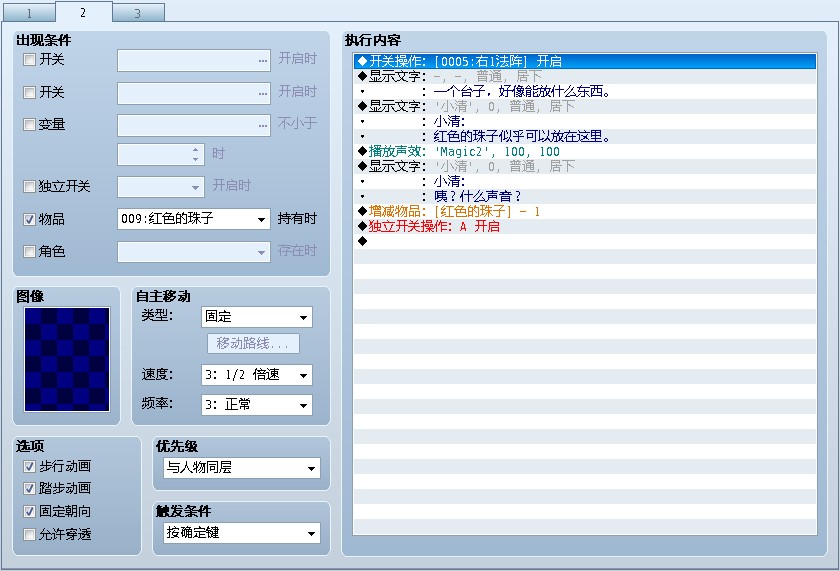
Task: Select the empty last command diamond line
Action: [x=585, y=241]
